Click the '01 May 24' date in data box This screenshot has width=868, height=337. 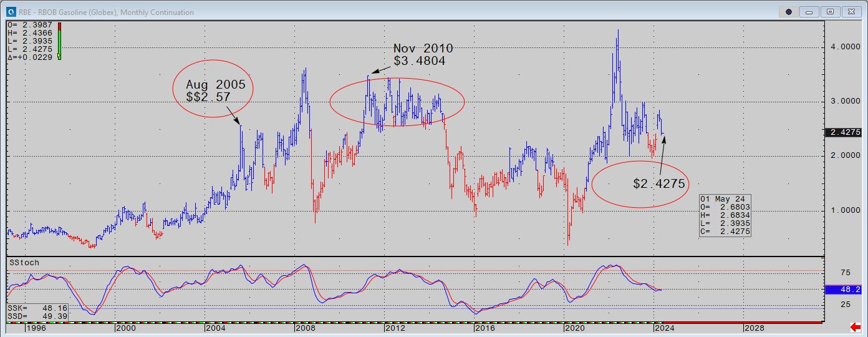click(x=722, y=199)
